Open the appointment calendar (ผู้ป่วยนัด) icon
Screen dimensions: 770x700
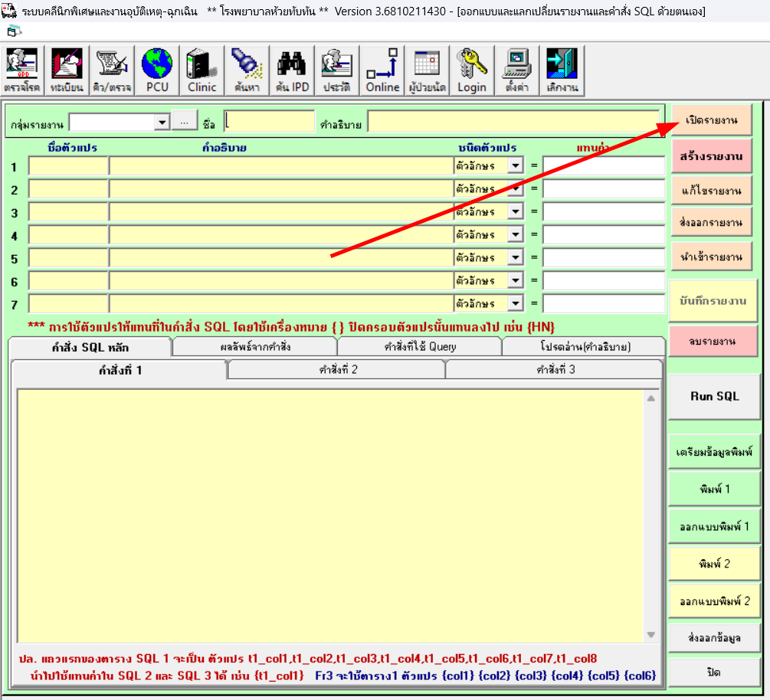pyautogui.click(x=427, y=71)
